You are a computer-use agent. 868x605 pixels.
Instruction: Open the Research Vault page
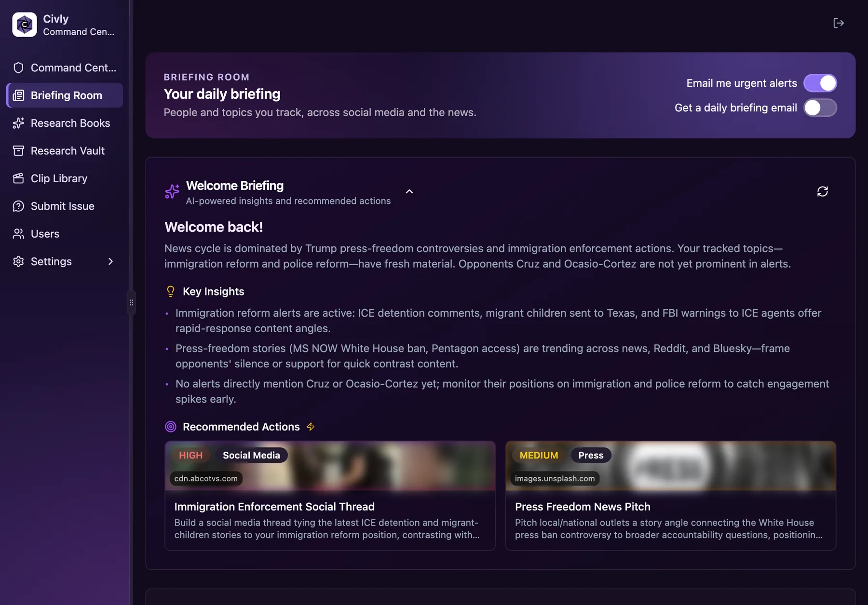(65, 151)
